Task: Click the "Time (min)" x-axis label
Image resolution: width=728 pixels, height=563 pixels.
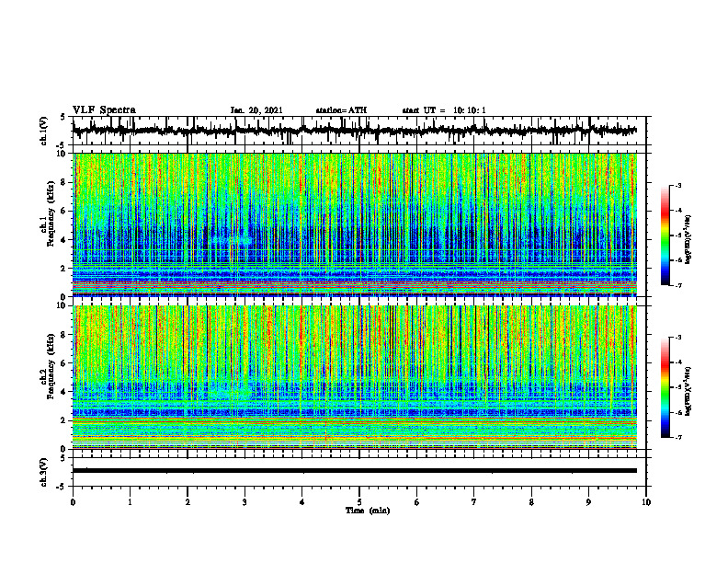Action: coord(368,511)
